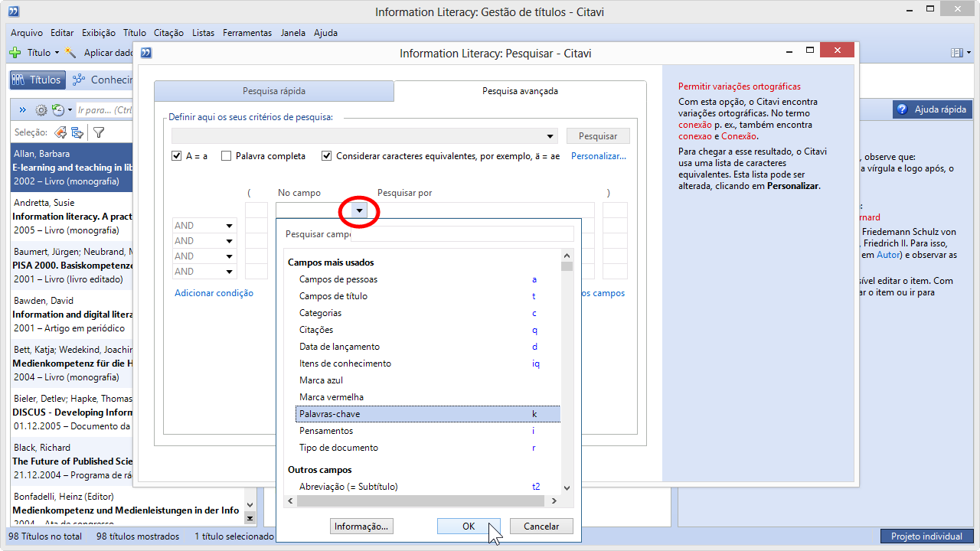This screenshot has width=980, height=551.
Task: Click the Adicionar condição link
Action: [x=214, y=293]
